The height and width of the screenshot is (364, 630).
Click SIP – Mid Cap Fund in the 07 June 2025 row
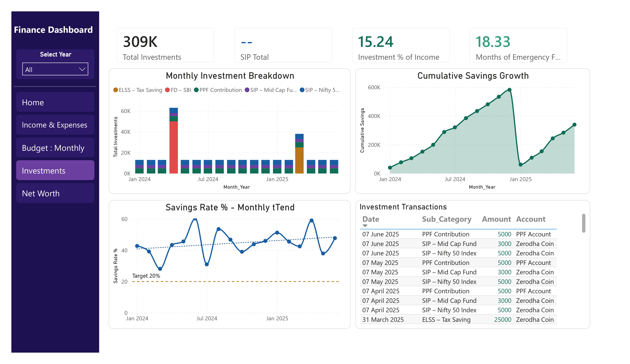pos(449,244)
